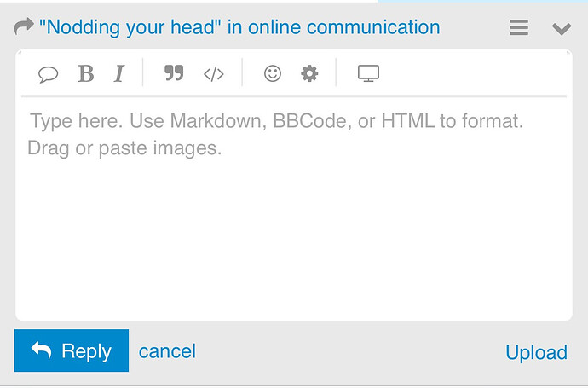The height and width of the screenshot is (388, 588).
Task: Open the "Nodding your head" topic link
Action: (x=239, y=27)
